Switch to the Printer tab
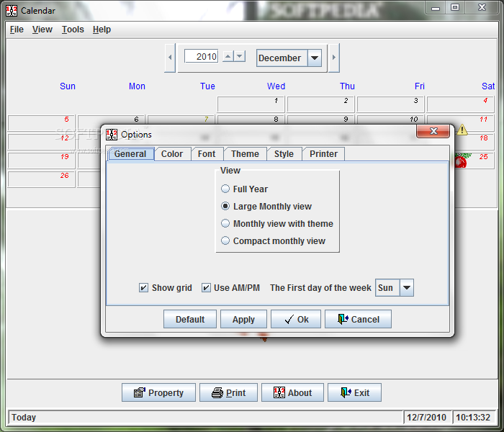 324,154
